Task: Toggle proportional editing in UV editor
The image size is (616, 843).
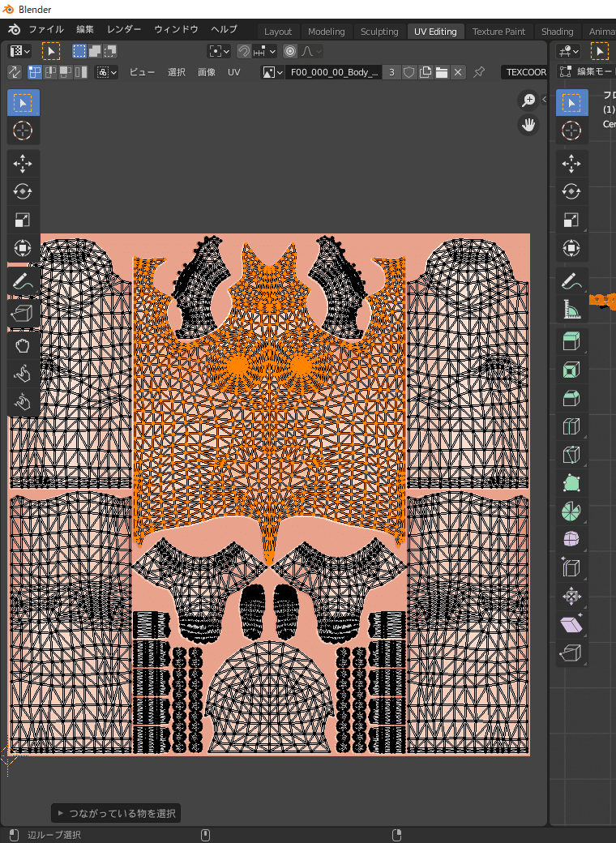Action: tap(290, 51)
